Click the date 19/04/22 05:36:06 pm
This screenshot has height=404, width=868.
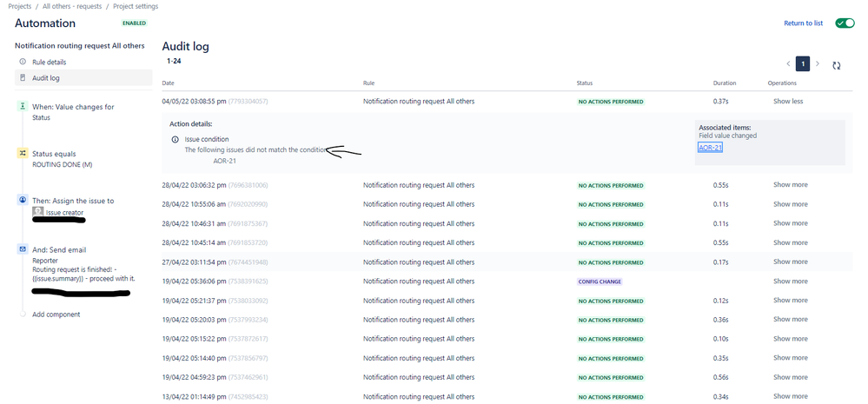click(x=195, y=281)
